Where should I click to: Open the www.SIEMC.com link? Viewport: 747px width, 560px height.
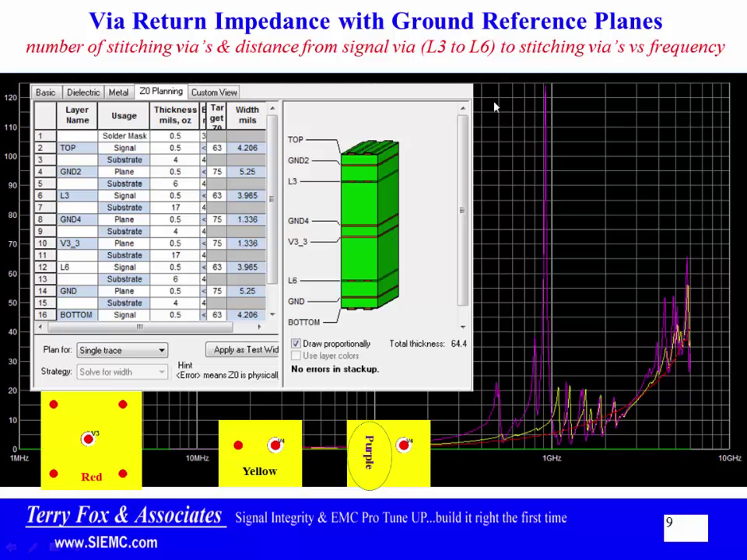tap(106, 543)
